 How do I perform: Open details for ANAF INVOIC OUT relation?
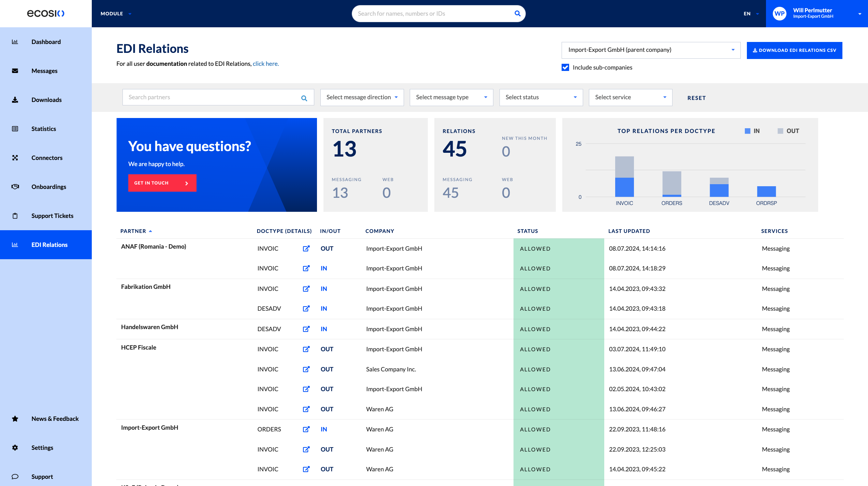[306, 249]
